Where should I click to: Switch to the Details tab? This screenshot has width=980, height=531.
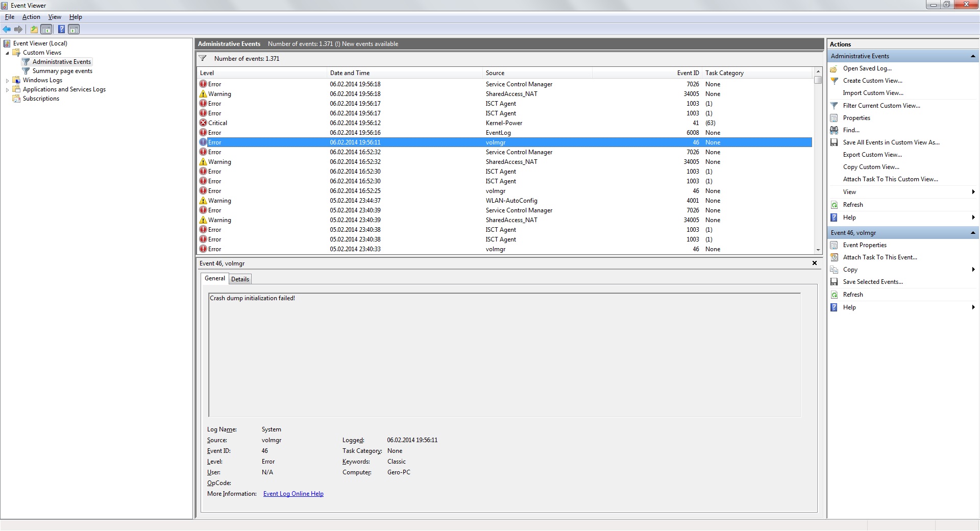point(240,279)
